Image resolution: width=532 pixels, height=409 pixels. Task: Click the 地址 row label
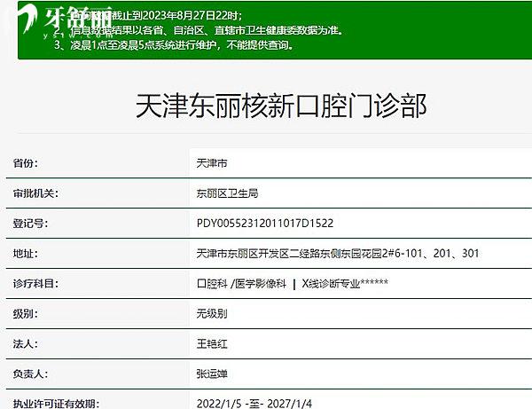(26, 254)
